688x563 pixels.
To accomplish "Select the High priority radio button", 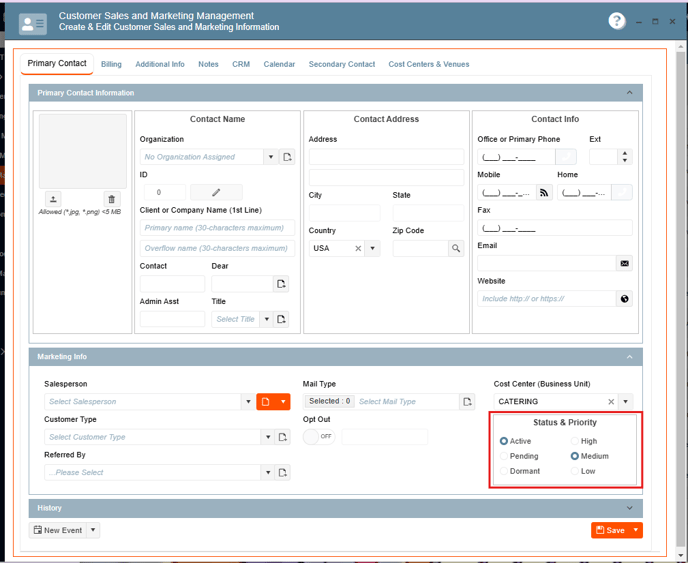I will pos(574,441).
